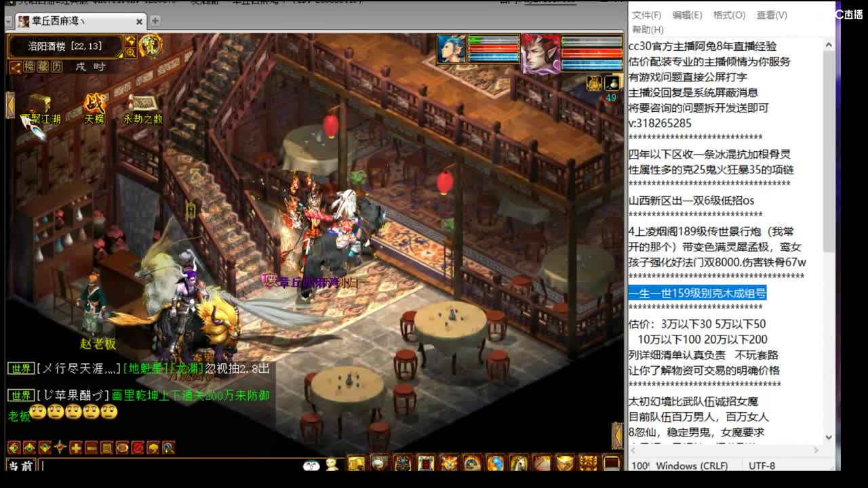Click the text line cc30官方主播阿兔8年直播经验
Screen dimensions: 868x488
pos(703,47)
